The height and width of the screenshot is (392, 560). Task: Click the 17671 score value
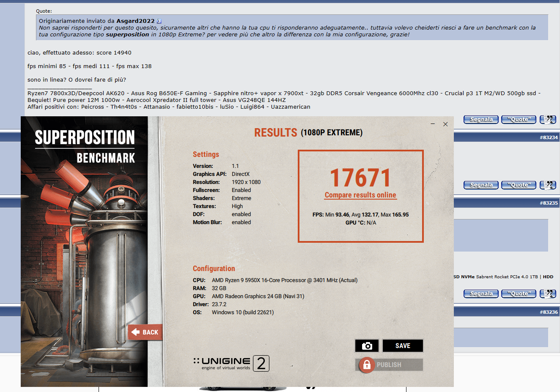[x=360, y=178]
